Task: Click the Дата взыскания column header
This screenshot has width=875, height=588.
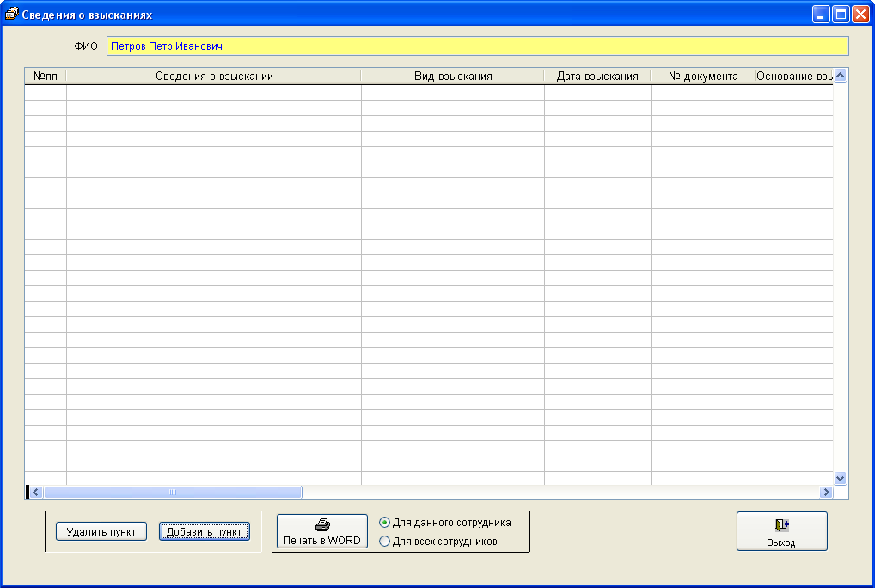Action: pos(597,77)
